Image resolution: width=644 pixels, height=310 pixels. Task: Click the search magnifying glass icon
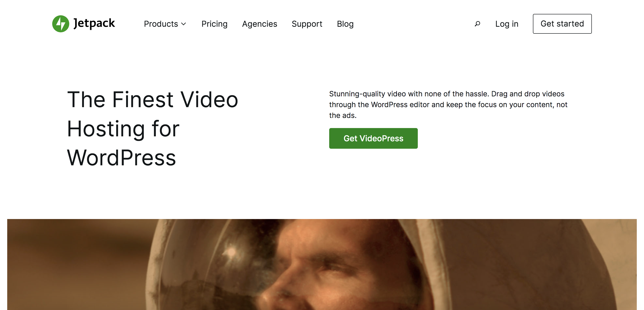click(x=477, y=23)
